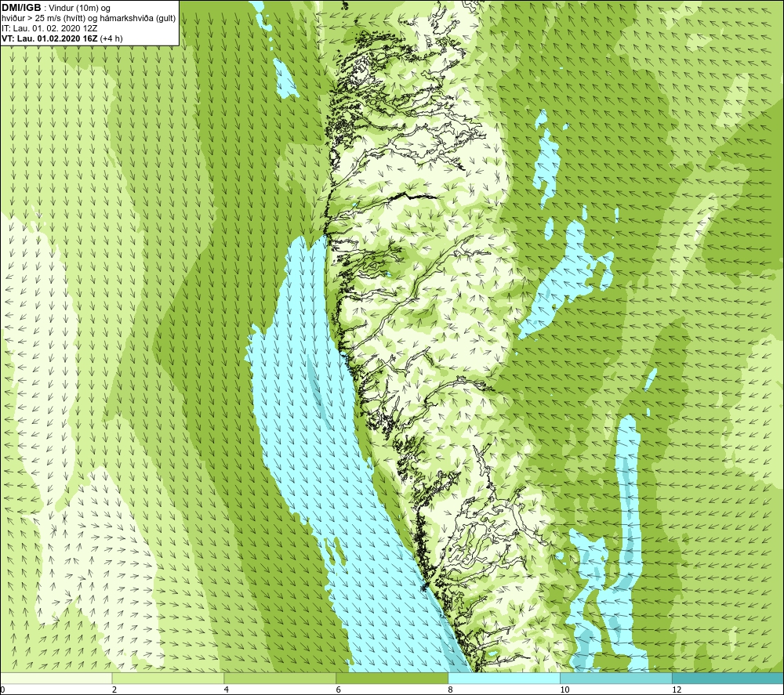This screenshot has height=695, width=784.
Task: Pick the 10–12 m/s turquoise scale segment
Action: tap(616, 679)
